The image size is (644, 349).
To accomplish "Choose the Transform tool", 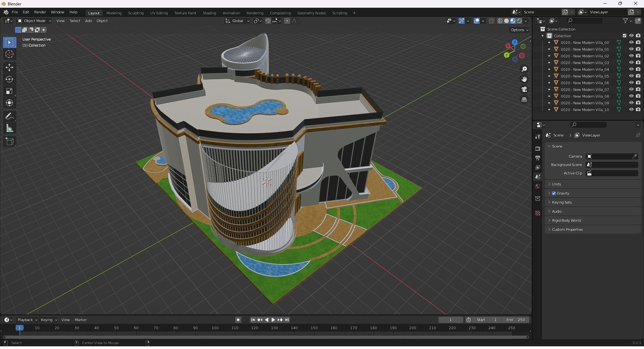I will 9,103.
